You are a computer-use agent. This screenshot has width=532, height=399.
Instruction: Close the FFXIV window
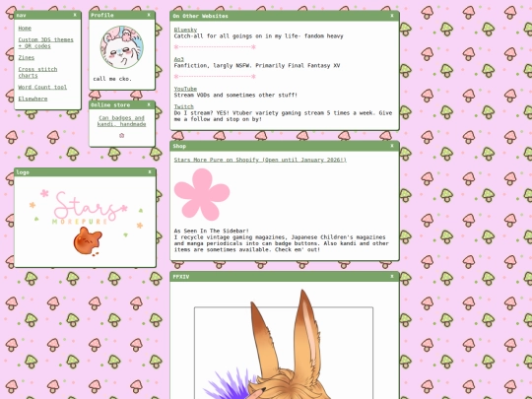coord(392,277)
